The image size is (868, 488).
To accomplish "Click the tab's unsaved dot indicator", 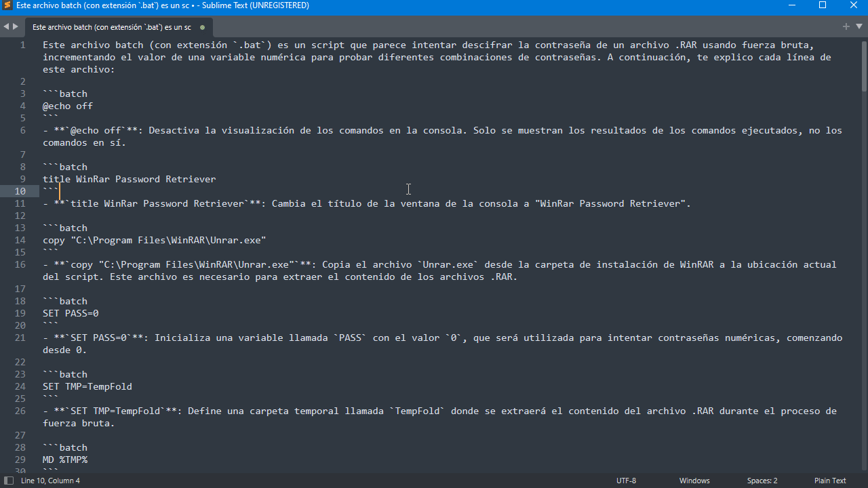I will click(x=202, y=28).
